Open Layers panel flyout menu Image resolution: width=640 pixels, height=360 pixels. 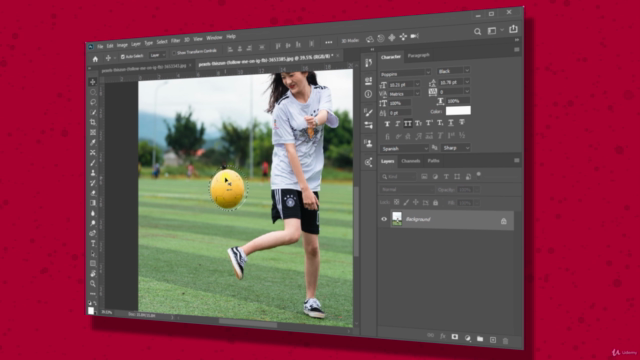[517, 160]
